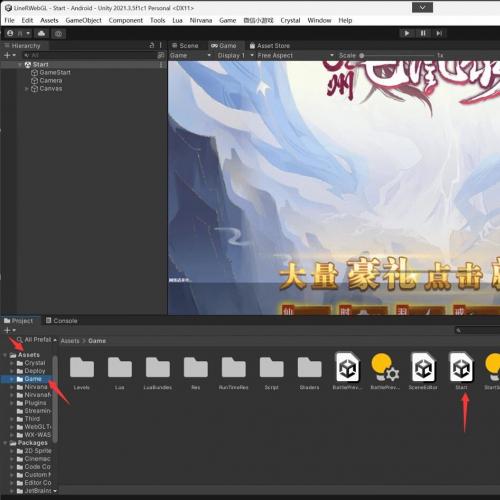Switch to the Asset Store tab
This screenshot has width=500, height=500.
point(270,46)
